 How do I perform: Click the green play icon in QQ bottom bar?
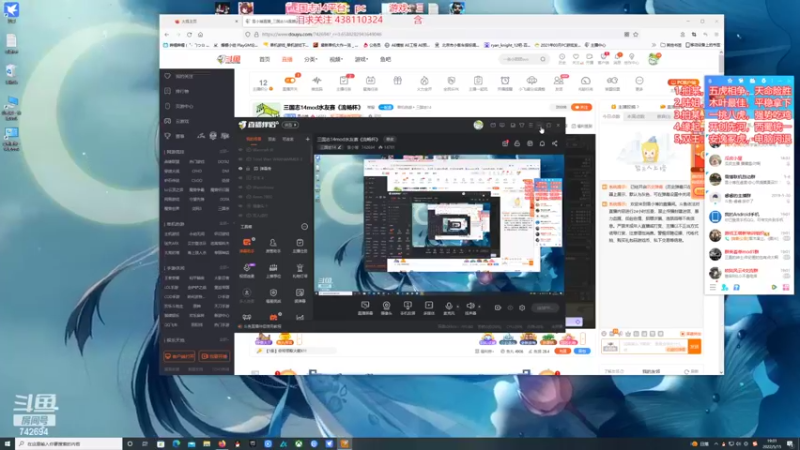coord(774,287)
